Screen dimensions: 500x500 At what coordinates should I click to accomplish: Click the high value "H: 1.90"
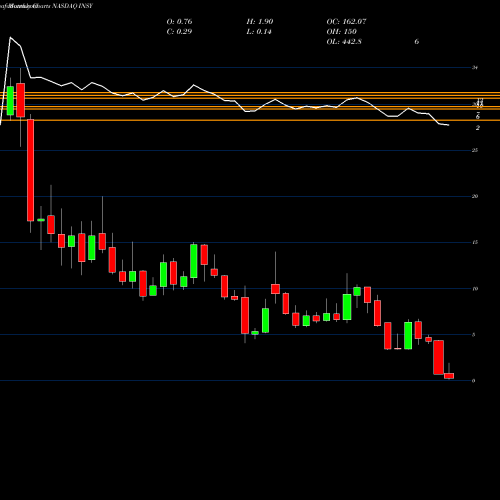tap(260, 22)
